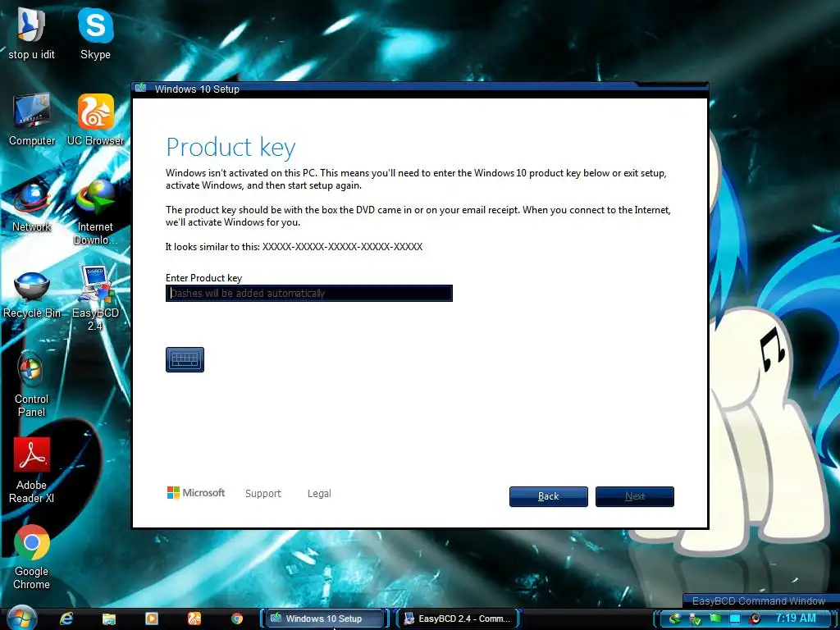840x630 pixels.
Task: Select the Adobe Reader XI desktop icon
Action: point(32,471)
